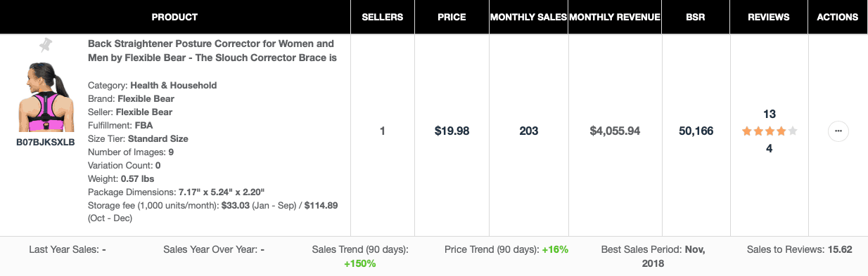
Task: Click the four-star rating icons
Action: click(x=769, y=131)
